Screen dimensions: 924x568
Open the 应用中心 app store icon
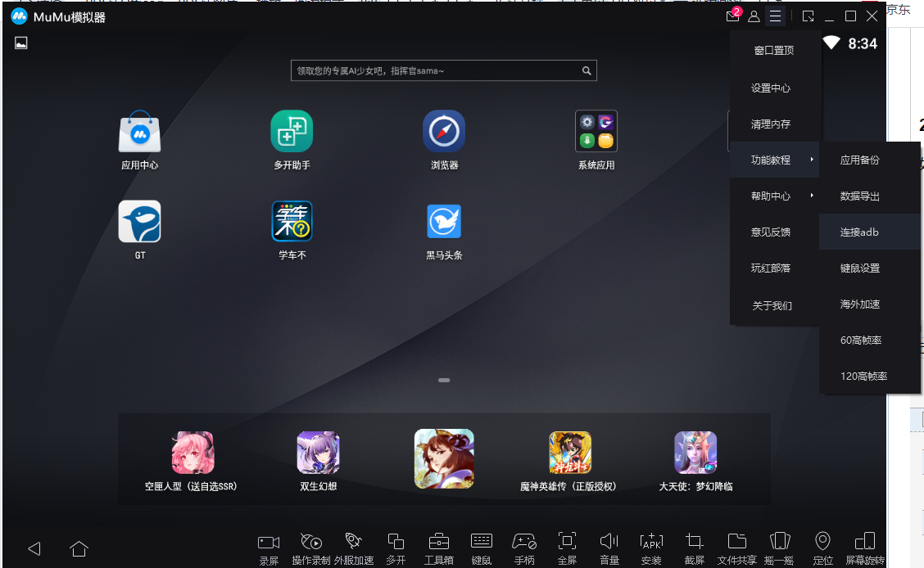click(139, 133)
